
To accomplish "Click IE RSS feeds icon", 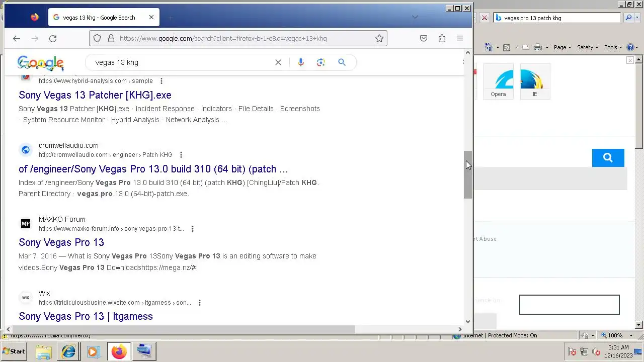I will click(507, 47).
